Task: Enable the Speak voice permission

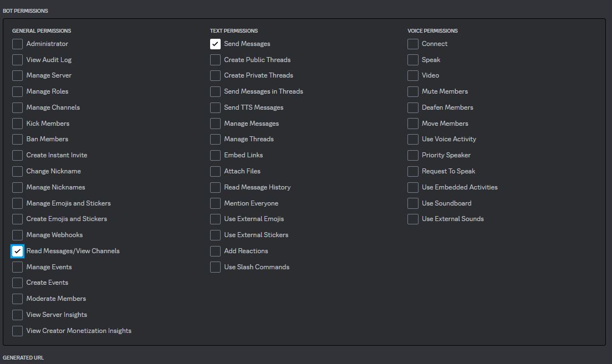Action: (412, 60)
